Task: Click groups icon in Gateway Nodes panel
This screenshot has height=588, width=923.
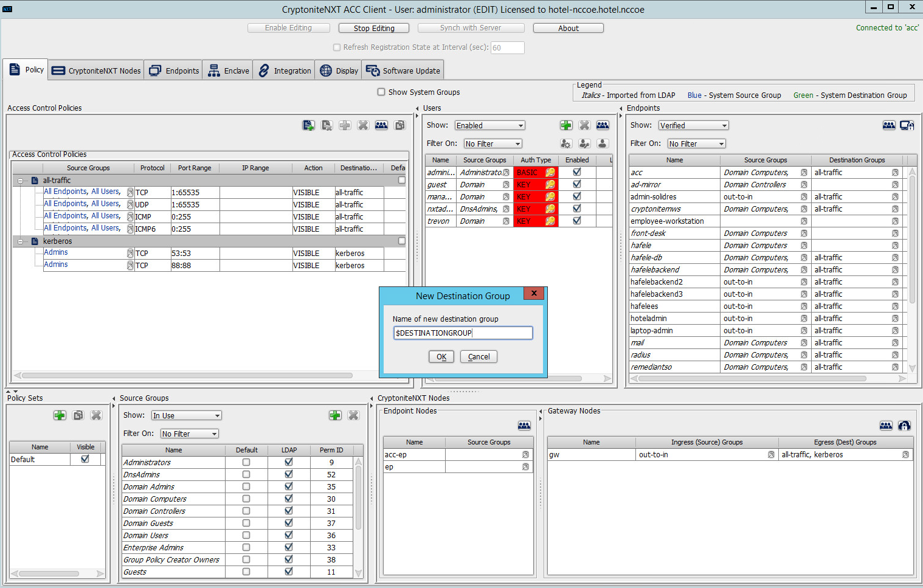Action: [x=886, y=426]
